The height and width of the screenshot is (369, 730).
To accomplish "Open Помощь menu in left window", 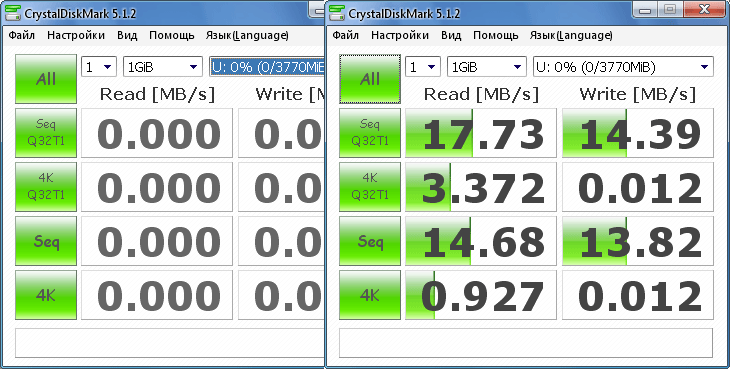I will pyautogui.click(x=172, y=35).
